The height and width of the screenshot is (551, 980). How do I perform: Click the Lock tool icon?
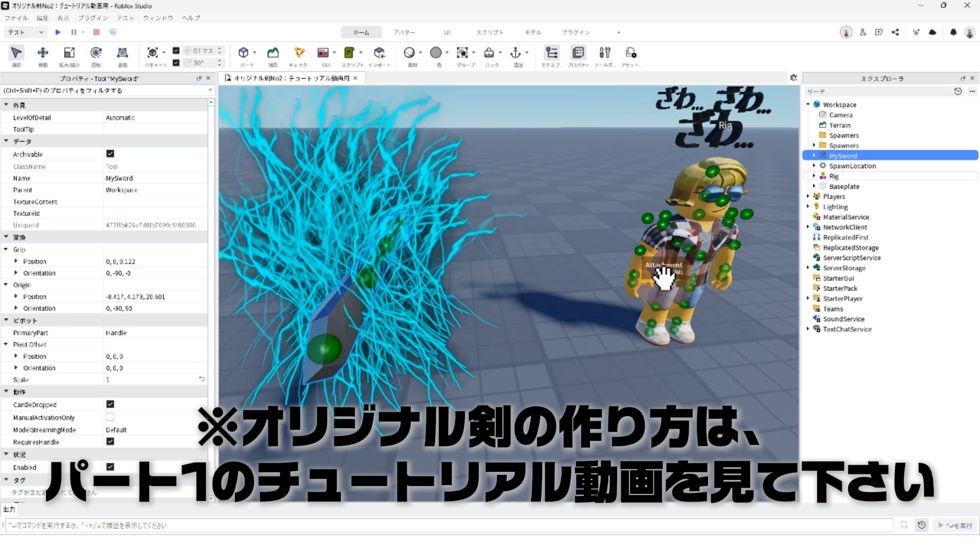489,53
